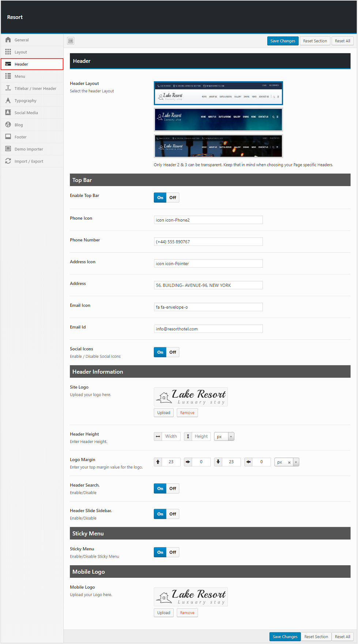The width and height of the screenshot is (358, 644).
Task: Open the Menu settings section
Action: (20, 76)
